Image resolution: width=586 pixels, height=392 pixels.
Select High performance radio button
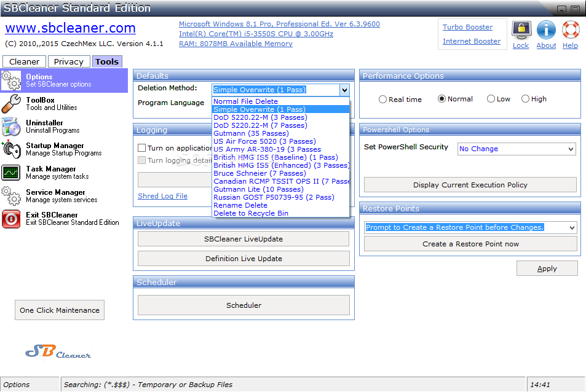tap(525, 99)
